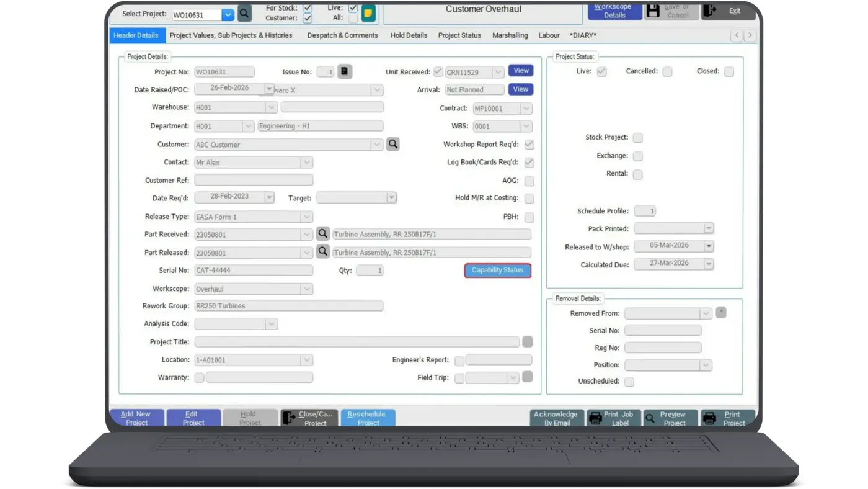Viewport: 868px width, 489px height.
Task: Check the Cancelled project status box
Action: (x=667, y=71)
